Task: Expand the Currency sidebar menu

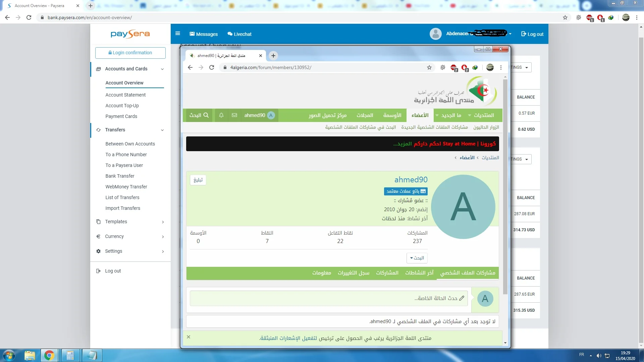Action: (x=163, y=237)
